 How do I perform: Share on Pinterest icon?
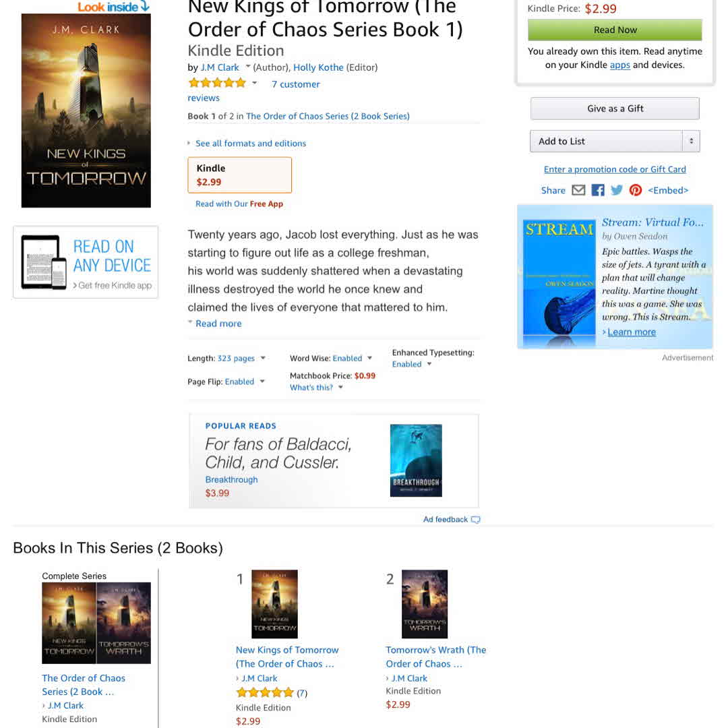click(635, 190)
